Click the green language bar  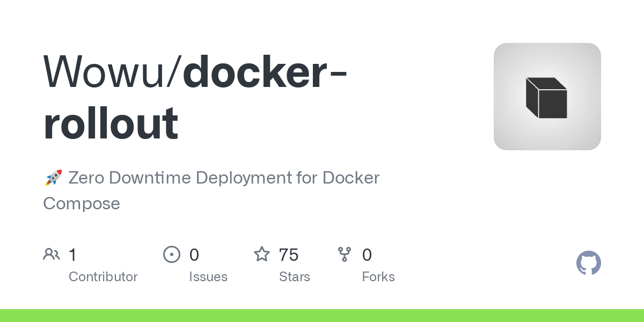(322, 316)
